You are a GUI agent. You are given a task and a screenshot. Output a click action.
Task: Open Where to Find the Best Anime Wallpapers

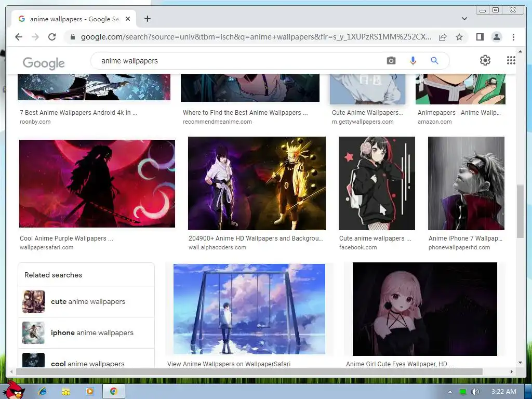point(245,113)
